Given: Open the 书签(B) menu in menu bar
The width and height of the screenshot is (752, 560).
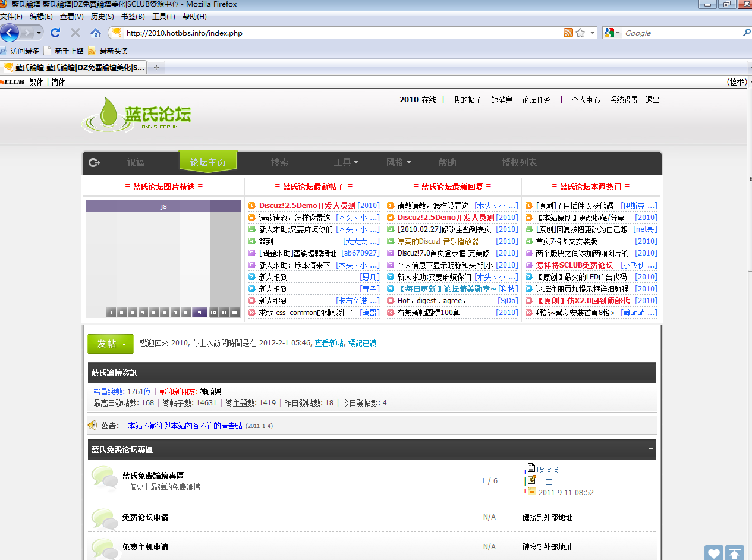Looking at the screenshot, I should pos(133,16).
